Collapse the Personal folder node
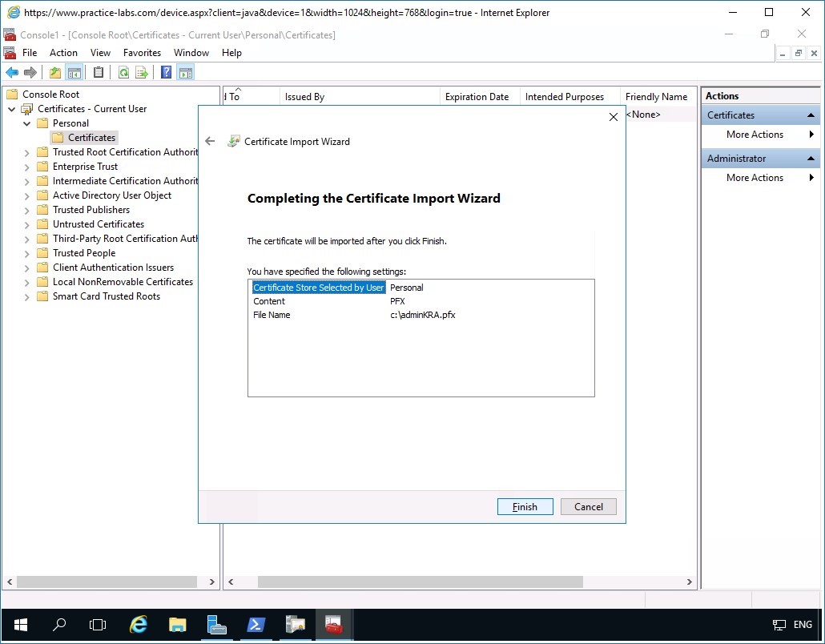 point(27,123)
